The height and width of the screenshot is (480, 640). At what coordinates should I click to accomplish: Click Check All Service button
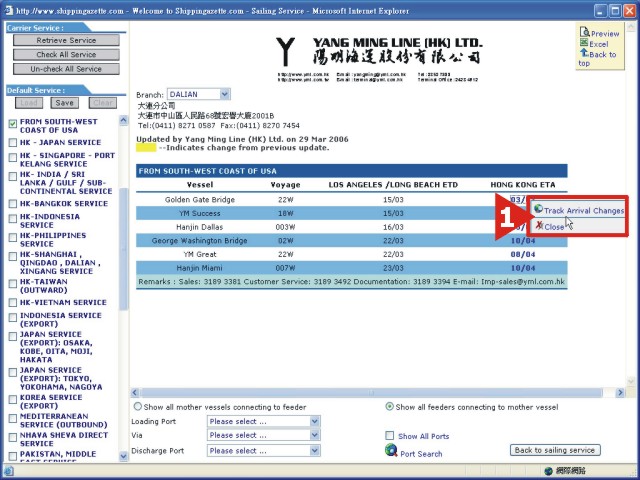(66, 54)
